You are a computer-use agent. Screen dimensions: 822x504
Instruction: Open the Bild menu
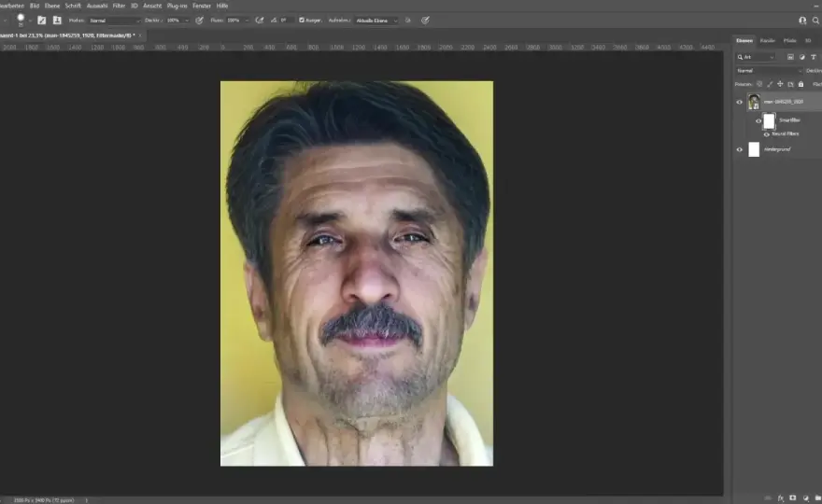(x=35, y=6)
